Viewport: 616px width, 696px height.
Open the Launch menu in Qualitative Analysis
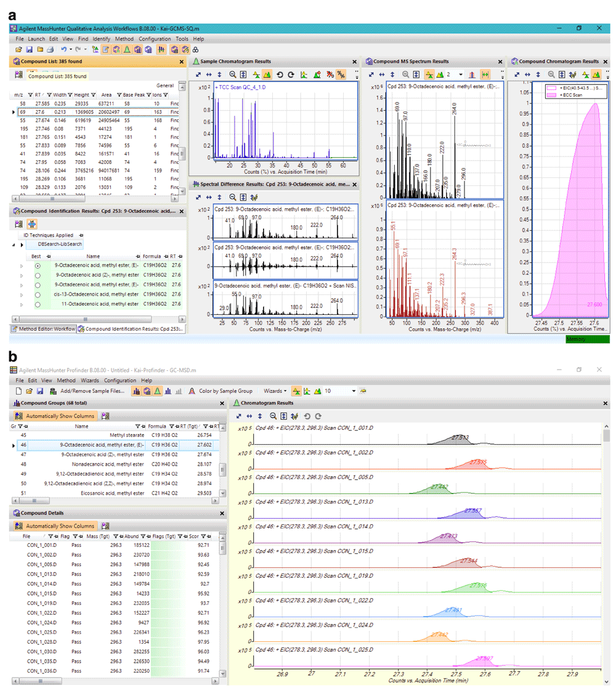36,39
